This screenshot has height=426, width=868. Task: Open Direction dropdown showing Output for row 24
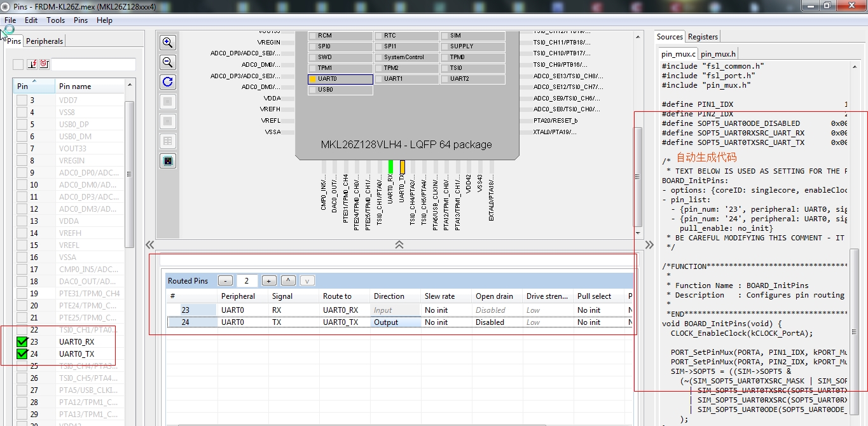pos(396,322)
